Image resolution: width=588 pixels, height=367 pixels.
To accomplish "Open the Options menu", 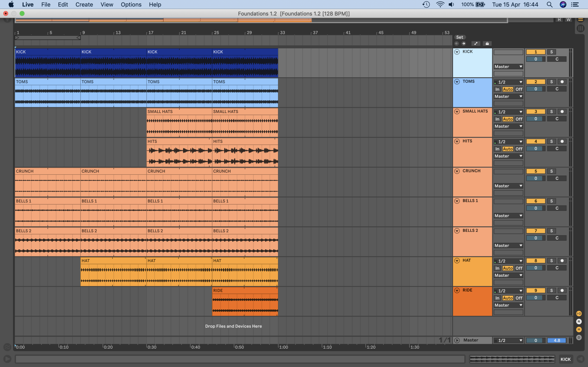I will point(131,5).
